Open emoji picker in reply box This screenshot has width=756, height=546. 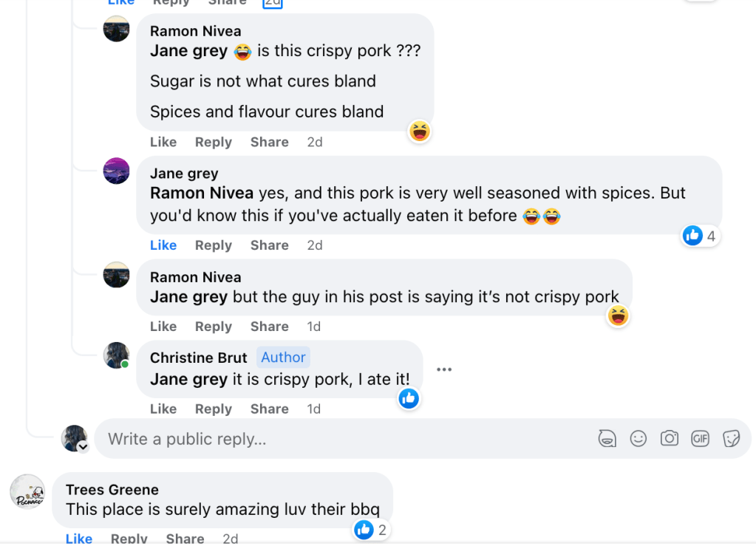click(638, 439)
